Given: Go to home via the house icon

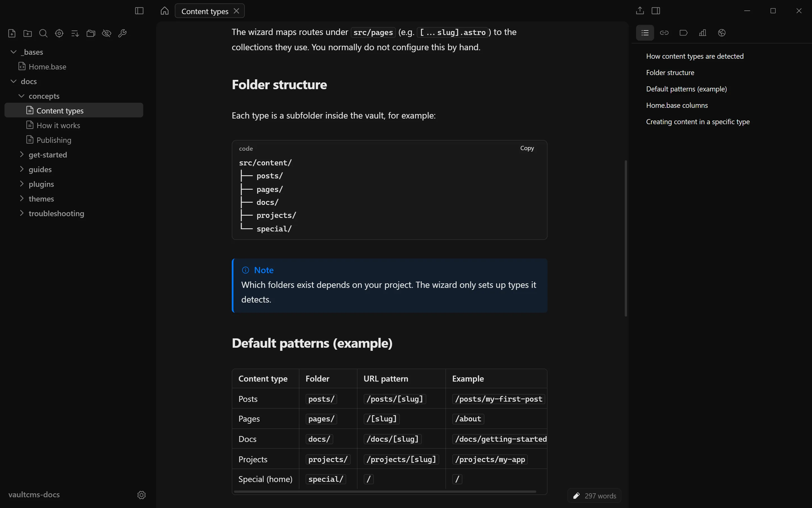Looking at the screenshot, I should [164, 11].
